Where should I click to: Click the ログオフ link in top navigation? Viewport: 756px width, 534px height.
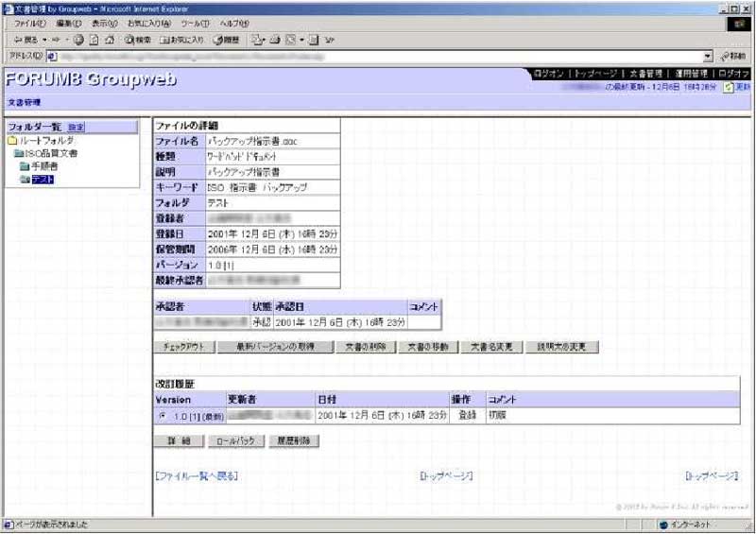[x=734, y=74]
